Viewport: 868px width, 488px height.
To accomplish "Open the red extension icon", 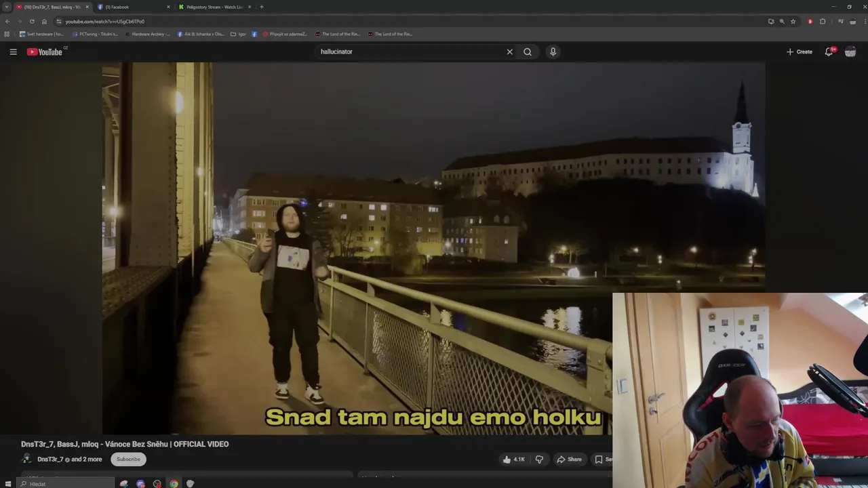I will [x=810, y=22].
